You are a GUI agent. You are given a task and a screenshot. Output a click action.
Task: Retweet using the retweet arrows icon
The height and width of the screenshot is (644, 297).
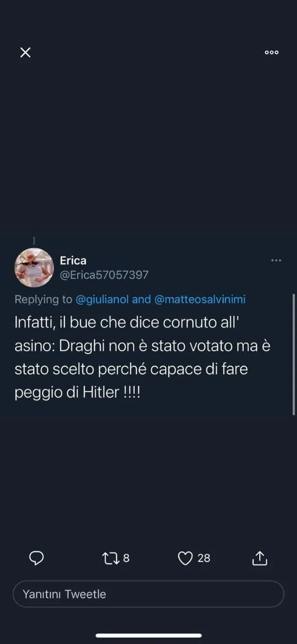(x=111, y=558)
